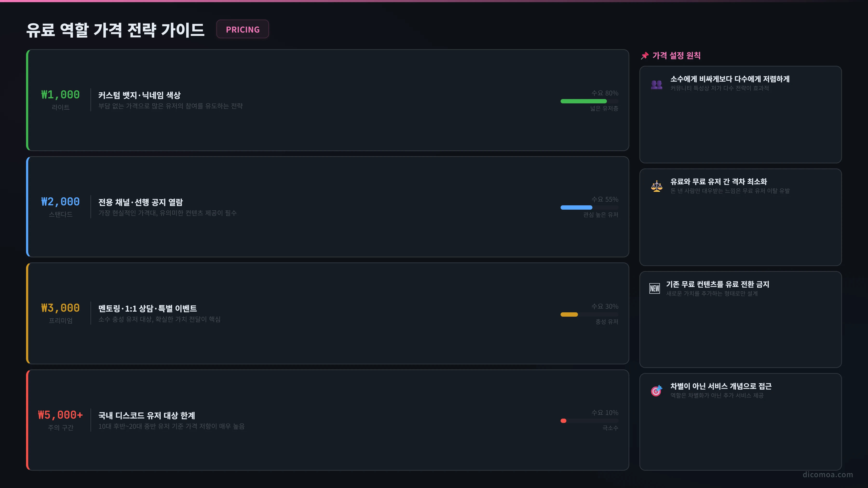Viewport: 868px width, 488px height.
Task: Click the 커뮤니티 특성상 저가 다수 전략 text
Action: click(x=719, y=88)
